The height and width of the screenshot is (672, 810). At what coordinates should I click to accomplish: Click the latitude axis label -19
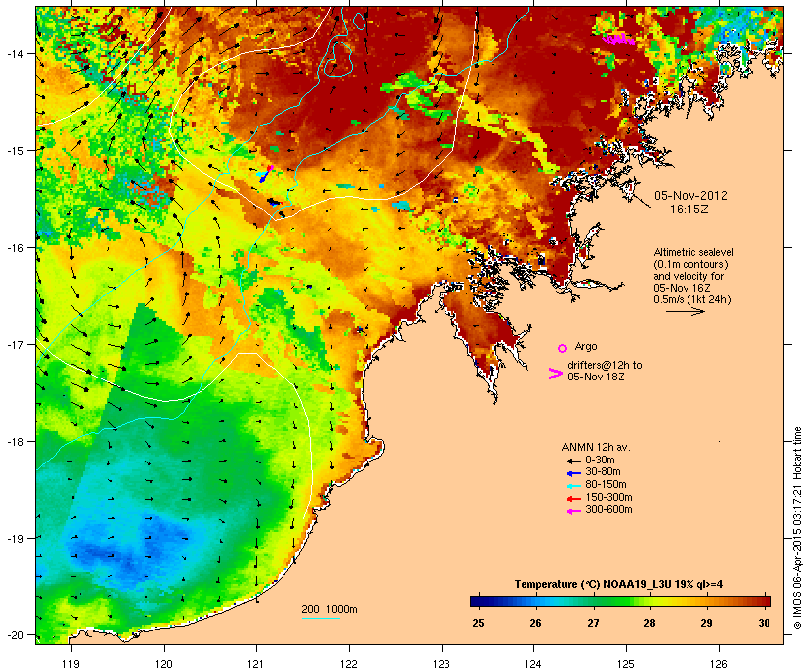(x=14, y=539)
